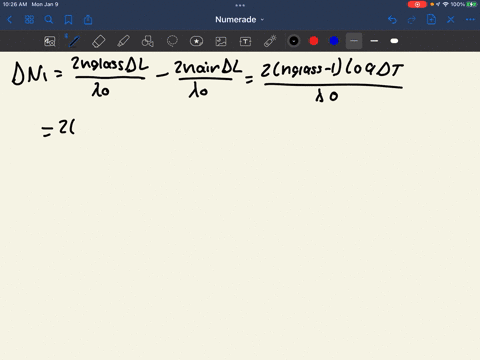Choose the black pen color
The height and width of the screenshot is (360, 480).
[294, 41]
